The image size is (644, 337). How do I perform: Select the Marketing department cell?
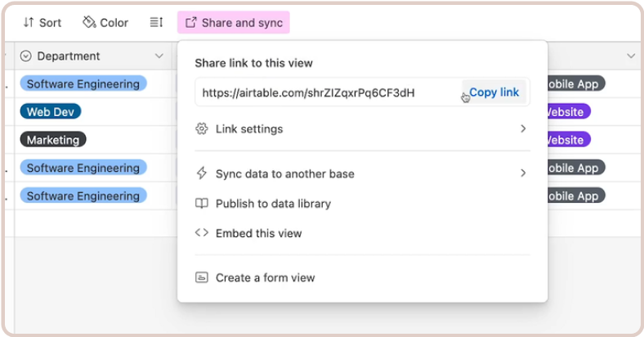click(53, 140)
